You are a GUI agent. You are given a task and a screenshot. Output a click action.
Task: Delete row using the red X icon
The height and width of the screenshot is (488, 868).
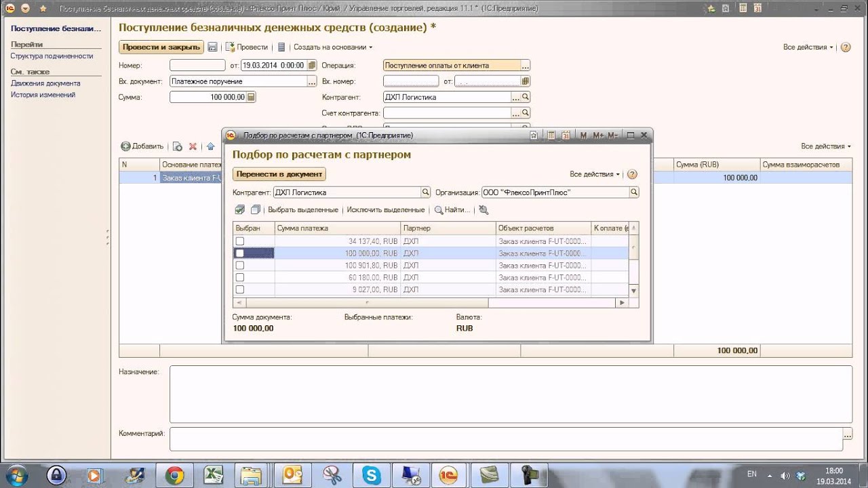193,146
